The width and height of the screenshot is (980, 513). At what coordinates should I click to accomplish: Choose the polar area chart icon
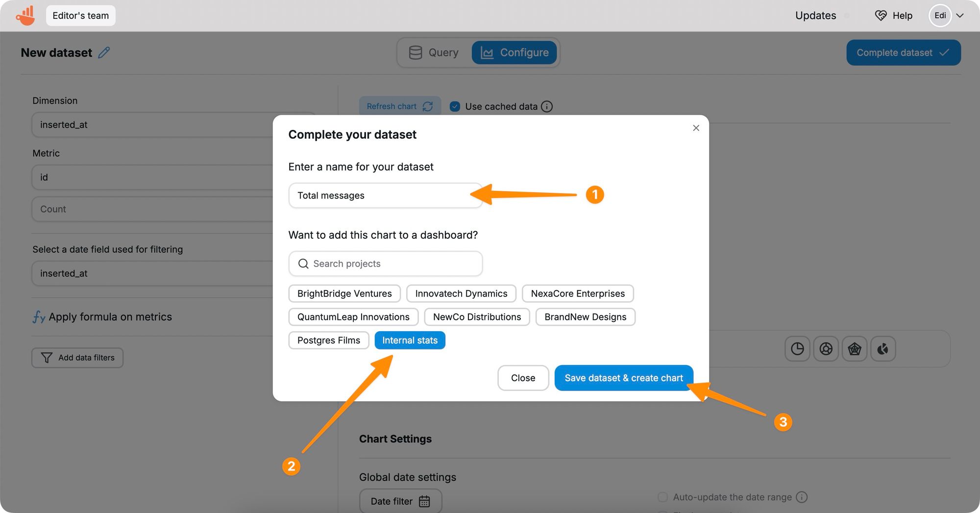click(882, 349)
